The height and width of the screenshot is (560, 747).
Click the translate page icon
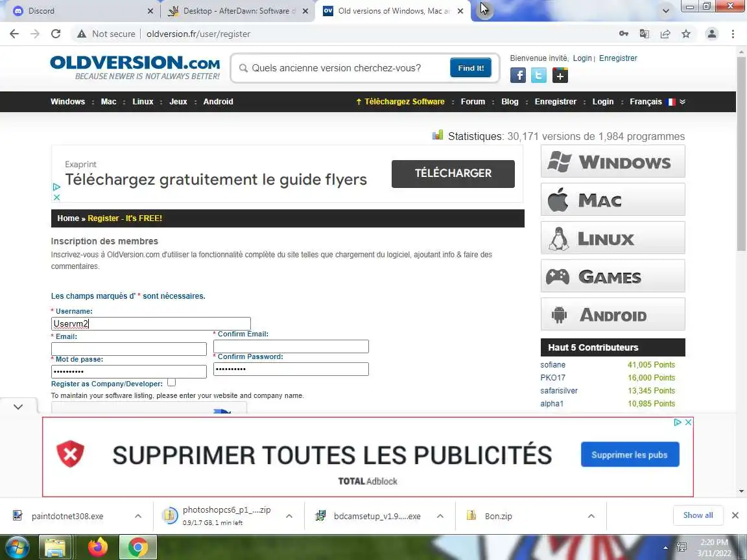pos(644,34)
